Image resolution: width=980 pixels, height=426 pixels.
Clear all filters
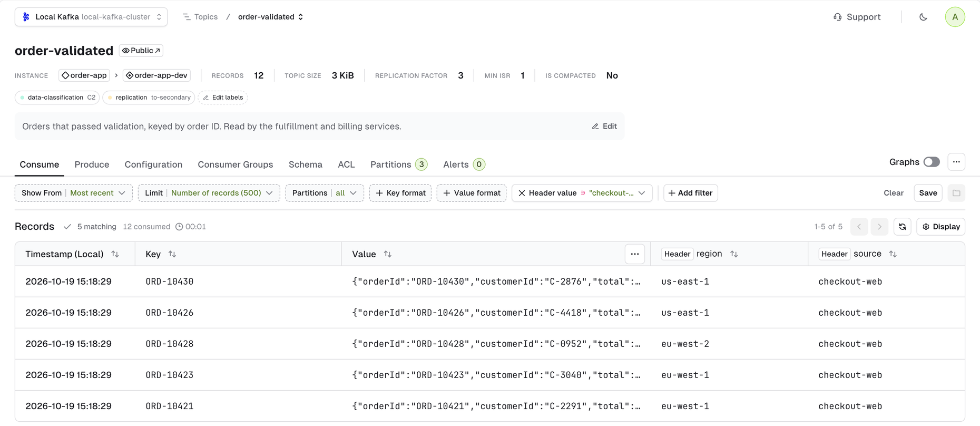[894, 193]
